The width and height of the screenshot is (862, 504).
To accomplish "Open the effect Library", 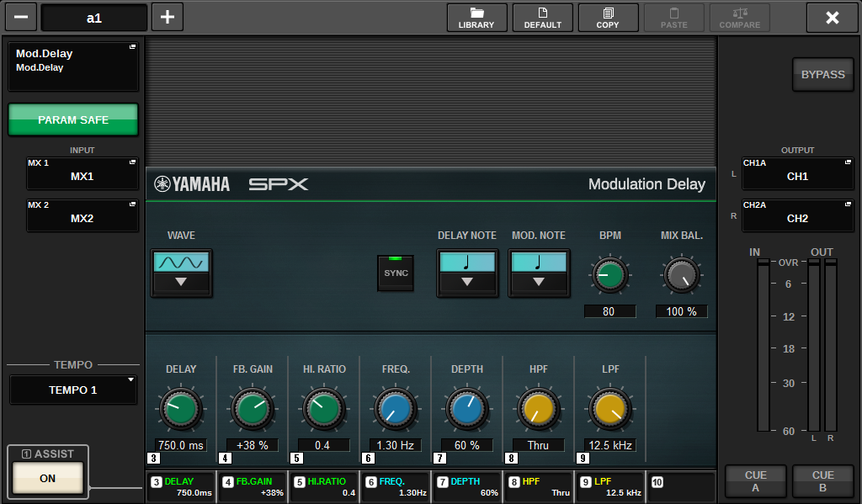I will pos(476,18).
